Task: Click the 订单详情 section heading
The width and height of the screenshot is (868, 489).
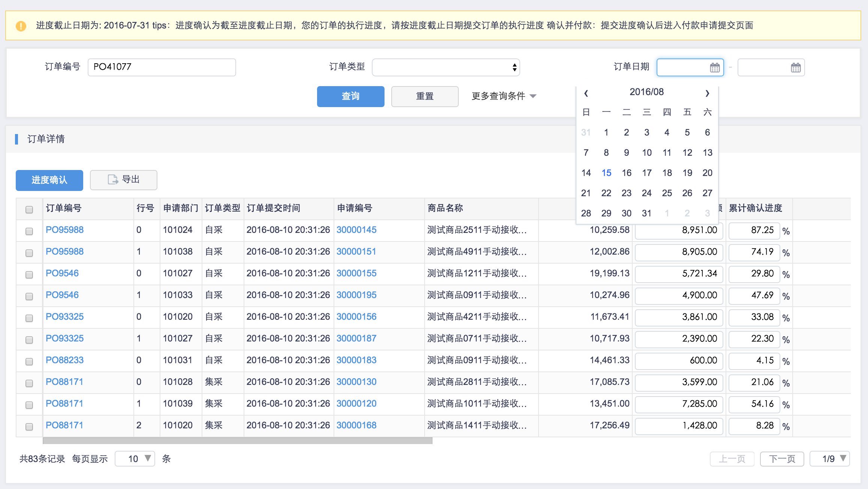Action: 46,139
